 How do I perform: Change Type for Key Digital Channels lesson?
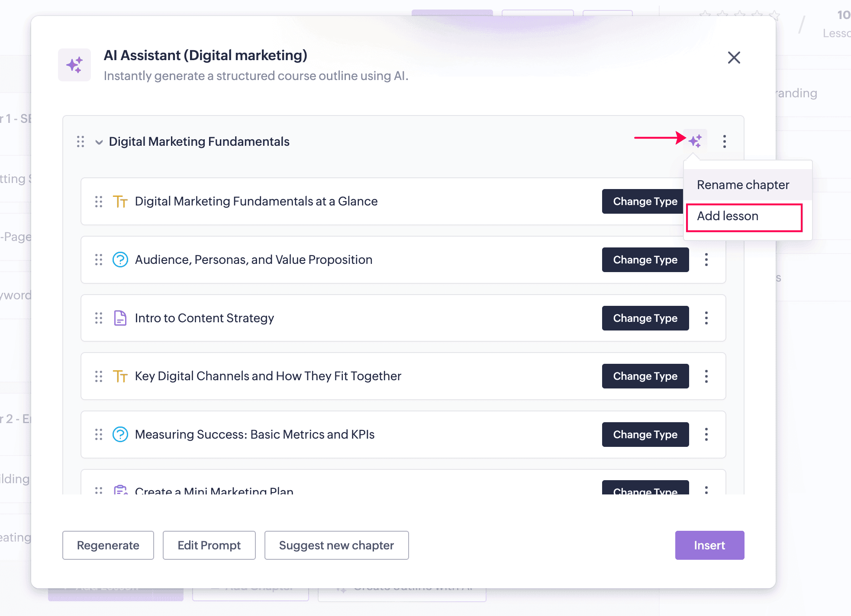(645, 376)
